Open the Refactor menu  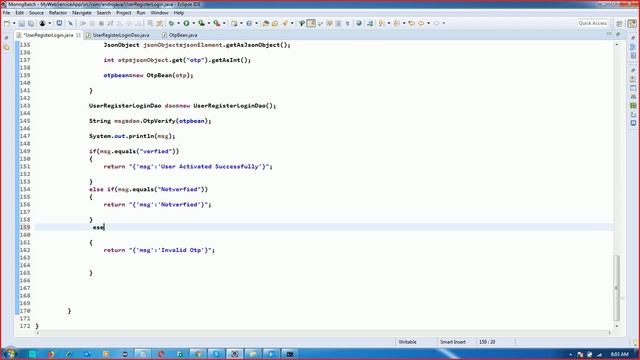tap(58, 13)
